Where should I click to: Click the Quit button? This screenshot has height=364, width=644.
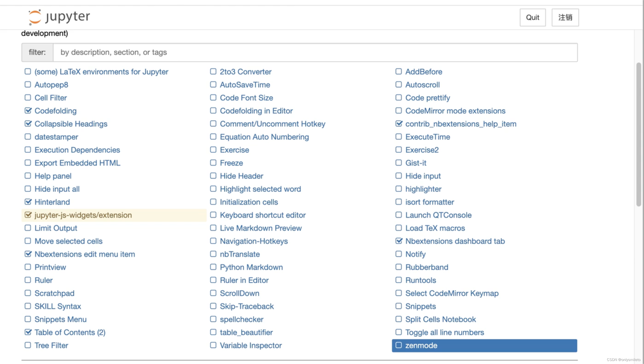(533, 17)
